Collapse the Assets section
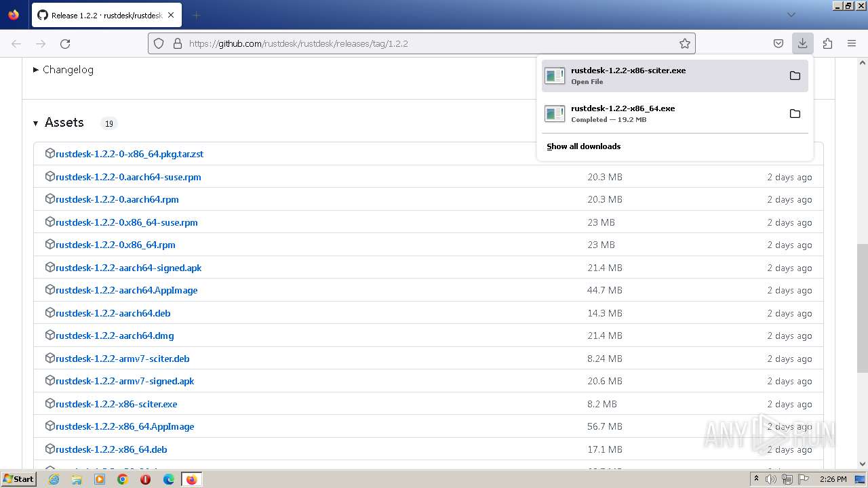Screen dimensions: 868x488 coord(58,123)
